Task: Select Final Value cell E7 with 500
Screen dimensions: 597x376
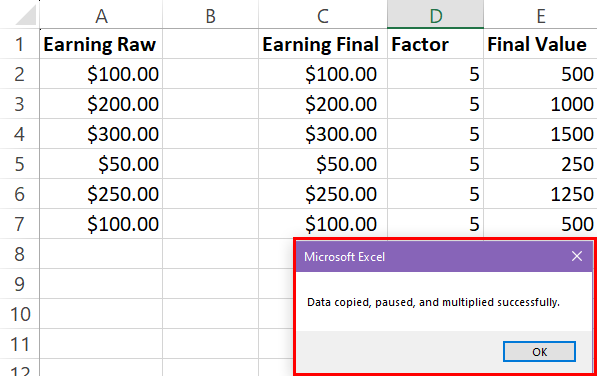Action: [540, 224]
